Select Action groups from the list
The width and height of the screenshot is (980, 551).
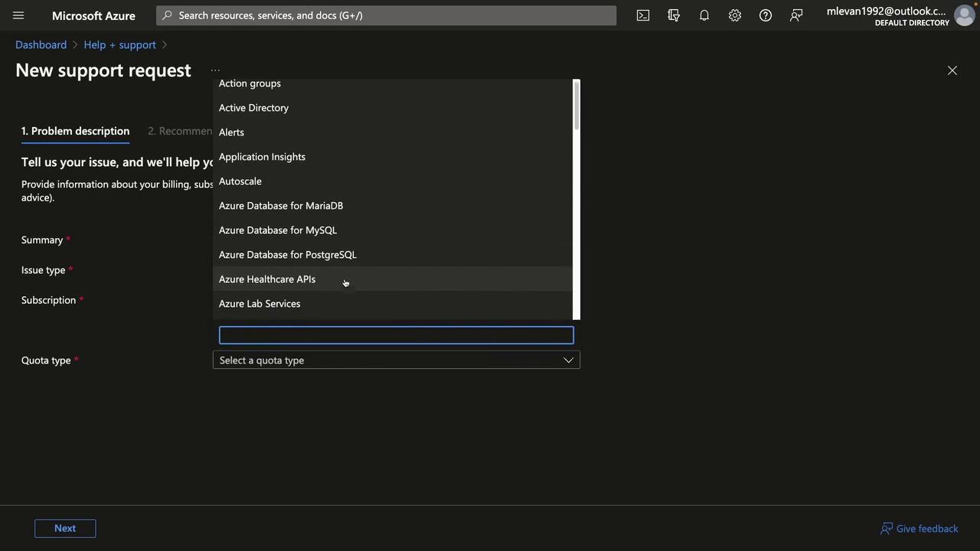point(393,83)
